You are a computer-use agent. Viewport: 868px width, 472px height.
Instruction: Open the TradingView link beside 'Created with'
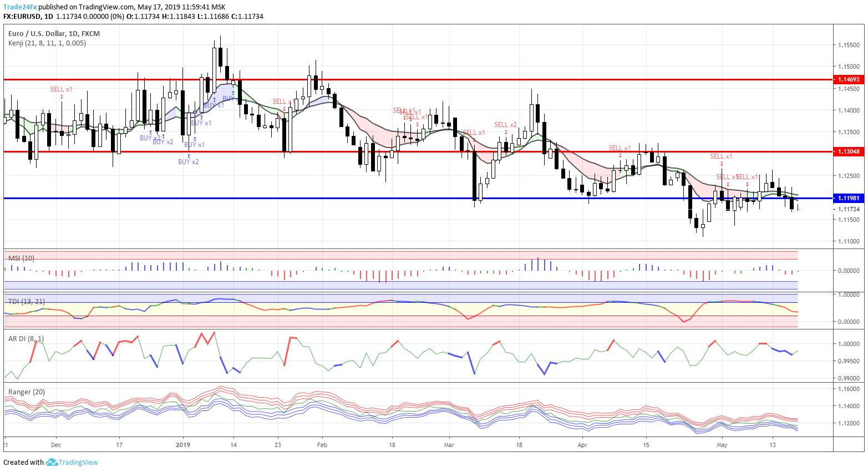pyautogui.click(x=78, y=462)
